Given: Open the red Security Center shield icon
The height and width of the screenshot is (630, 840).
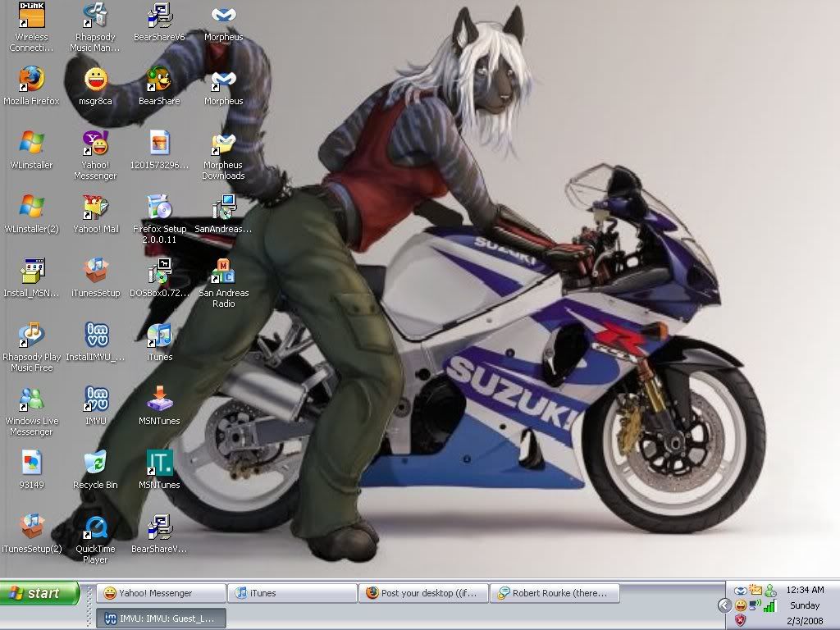Looking at the screenshot, I should point(741,620).
